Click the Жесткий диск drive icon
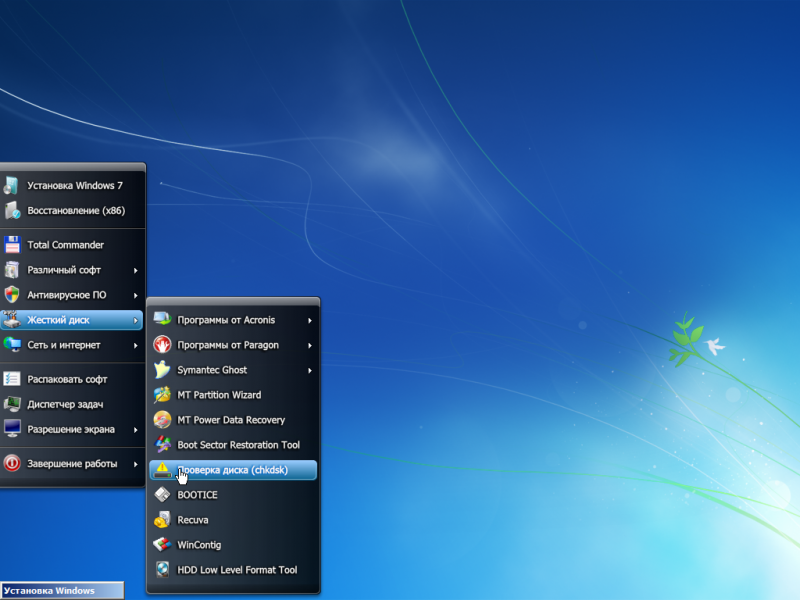 [11, 320]
